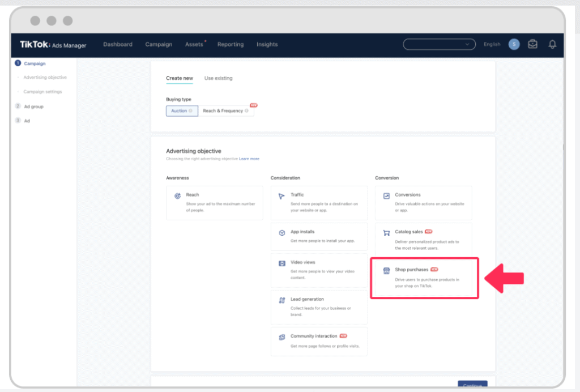Image resolution: width=580 pixels, height=392 pixels.
Task: Select the Conversions objective card
Action: (x=424, y=203)
